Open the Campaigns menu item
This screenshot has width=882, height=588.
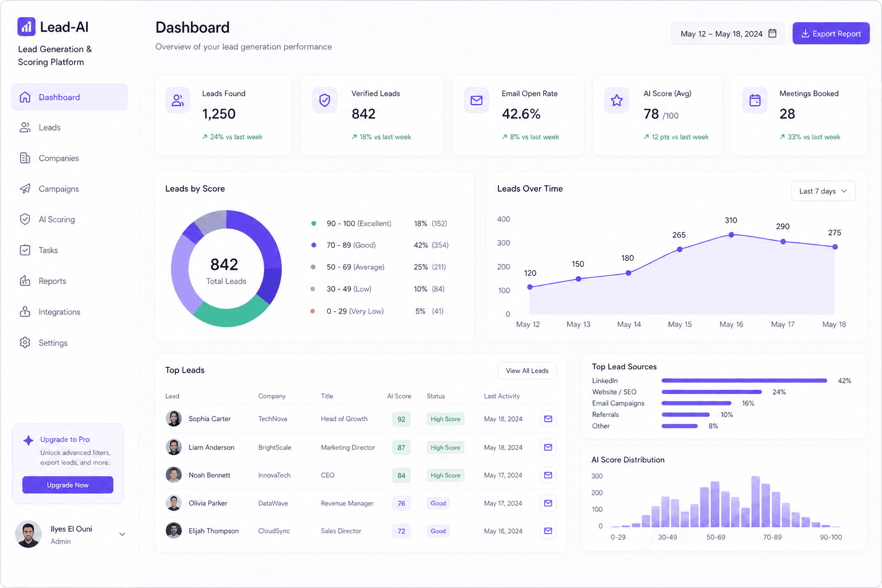tap(69, 189)
